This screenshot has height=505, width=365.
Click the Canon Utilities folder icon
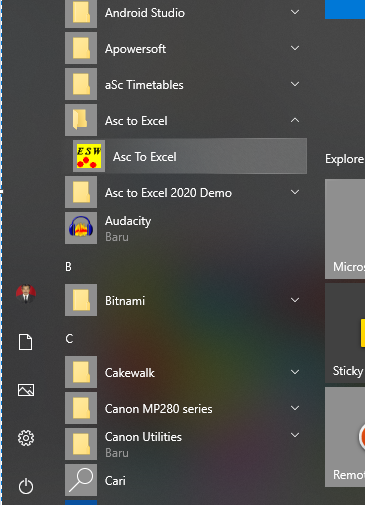click(x=81, y=444)
